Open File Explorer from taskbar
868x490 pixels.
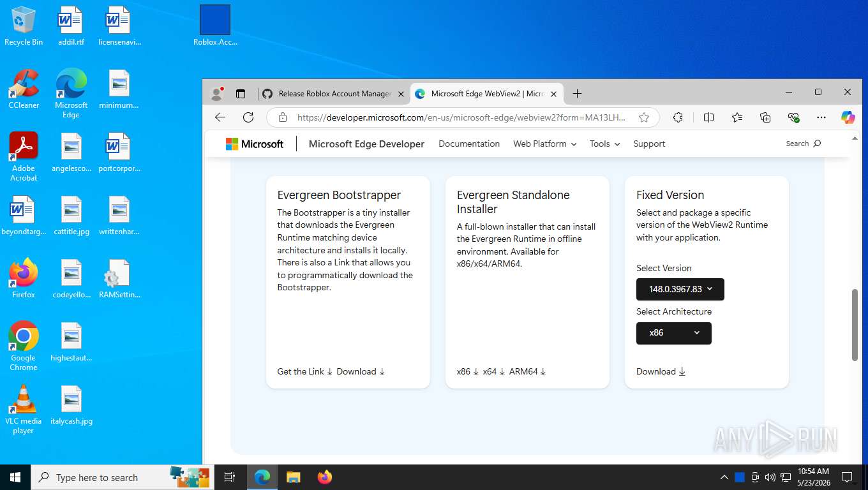pyautogui.click(x=293, y=477)
